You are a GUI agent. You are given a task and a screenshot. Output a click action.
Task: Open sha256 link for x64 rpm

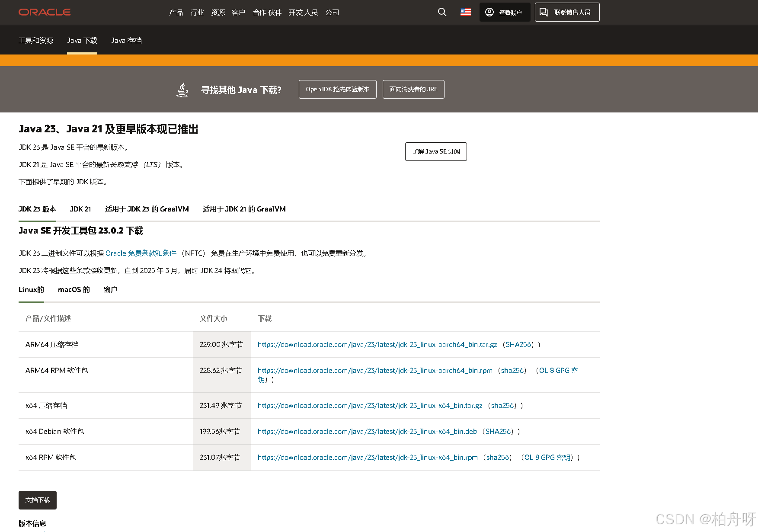[498, 457]
